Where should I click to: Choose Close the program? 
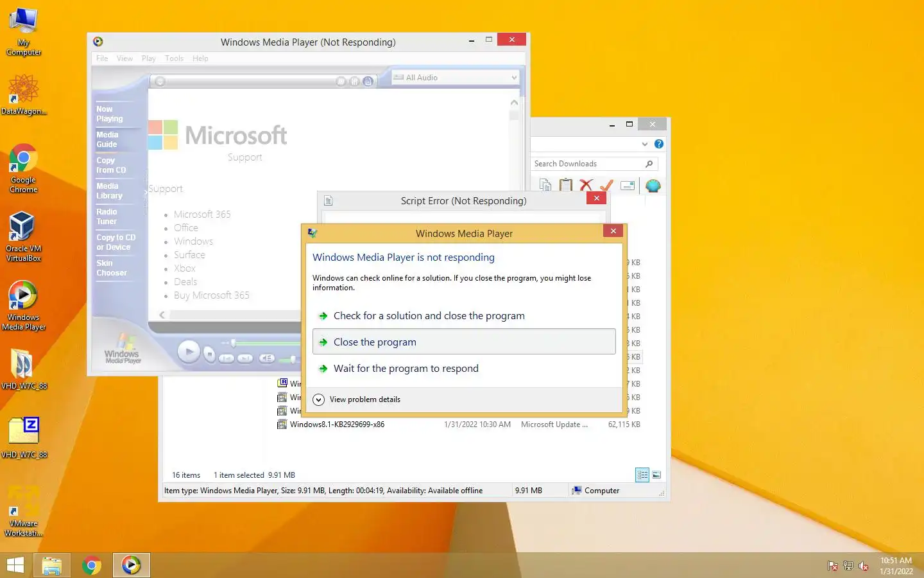(x=464, y=342)
